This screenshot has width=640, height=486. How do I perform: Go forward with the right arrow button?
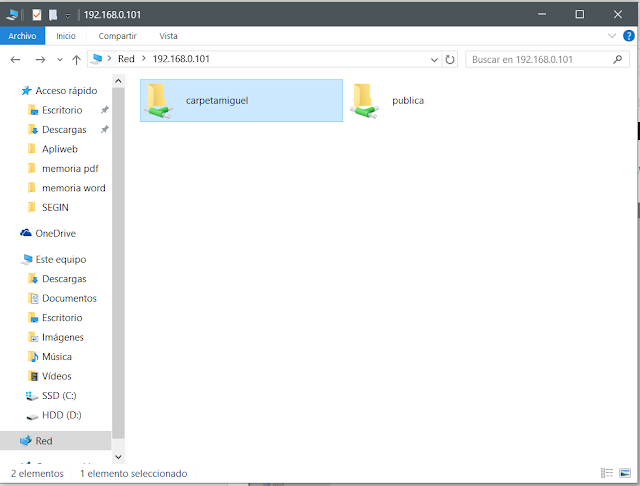tap(40, 60)
